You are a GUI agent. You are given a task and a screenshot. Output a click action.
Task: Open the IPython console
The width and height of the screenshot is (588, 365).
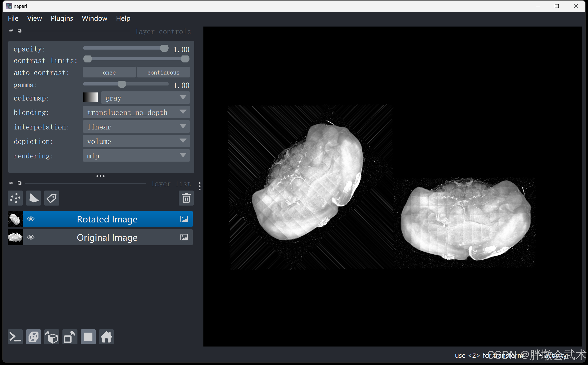click(x=15, y=337)
